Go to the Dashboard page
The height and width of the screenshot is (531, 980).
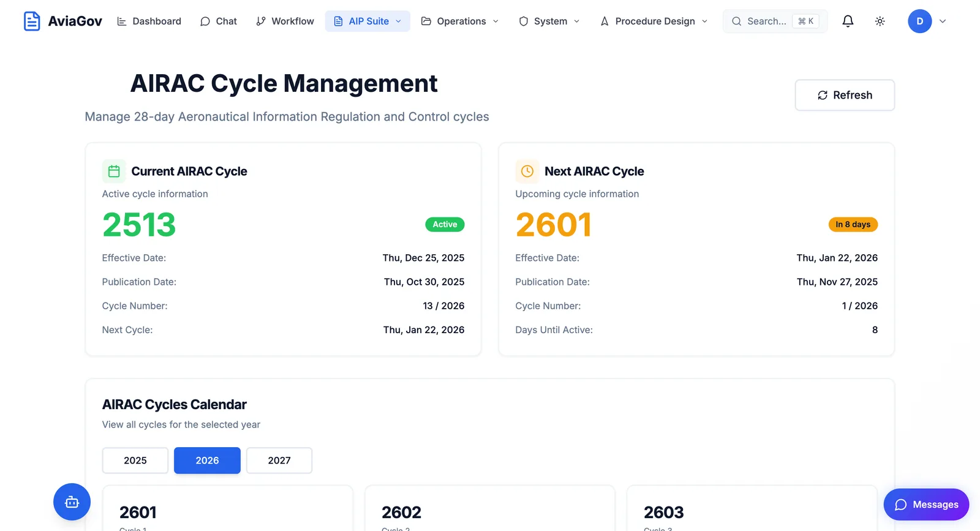pos(149,21)
